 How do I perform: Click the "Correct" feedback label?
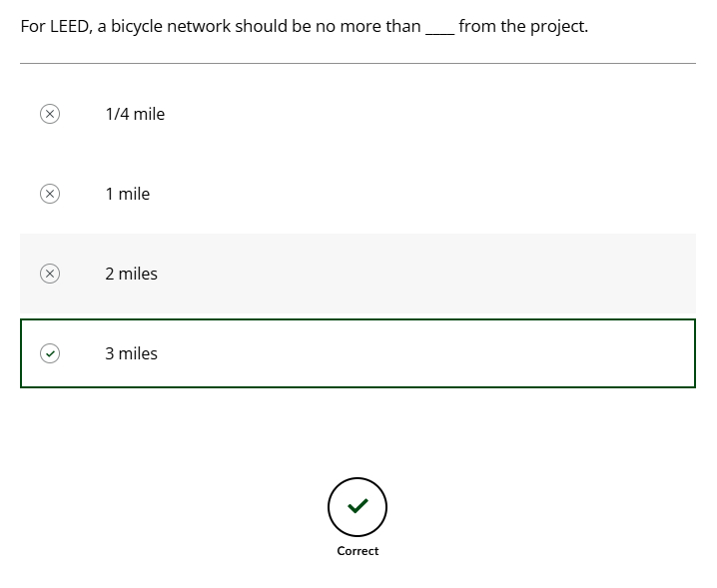(x=358, y=551)
